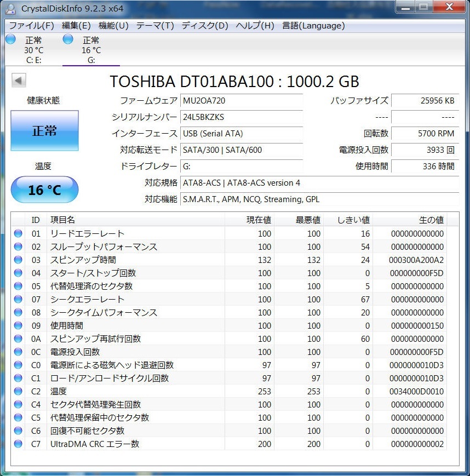Click the back navigation arrow
Viewport: 470px width, 476px height.
pyautogui.click(x=18, y=80)
